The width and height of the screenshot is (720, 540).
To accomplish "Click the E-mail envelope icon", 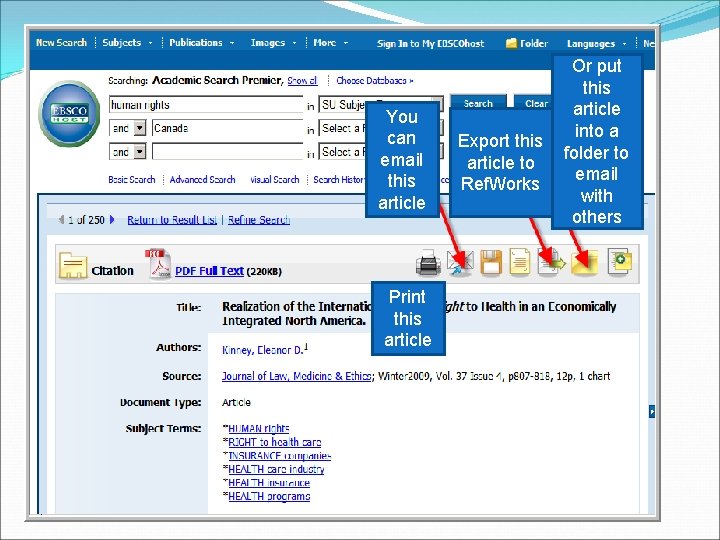I will [x=460, y=263].
